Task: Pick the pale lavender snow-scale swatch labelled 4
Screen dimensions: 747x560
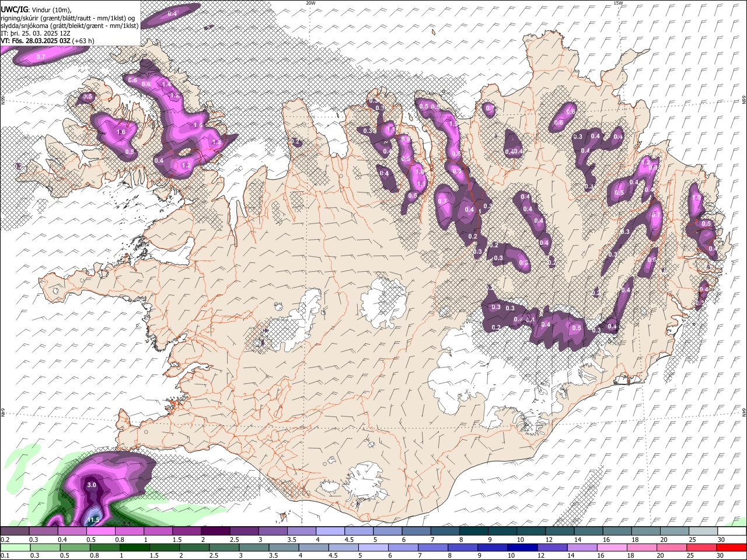Action: point(330,531)
